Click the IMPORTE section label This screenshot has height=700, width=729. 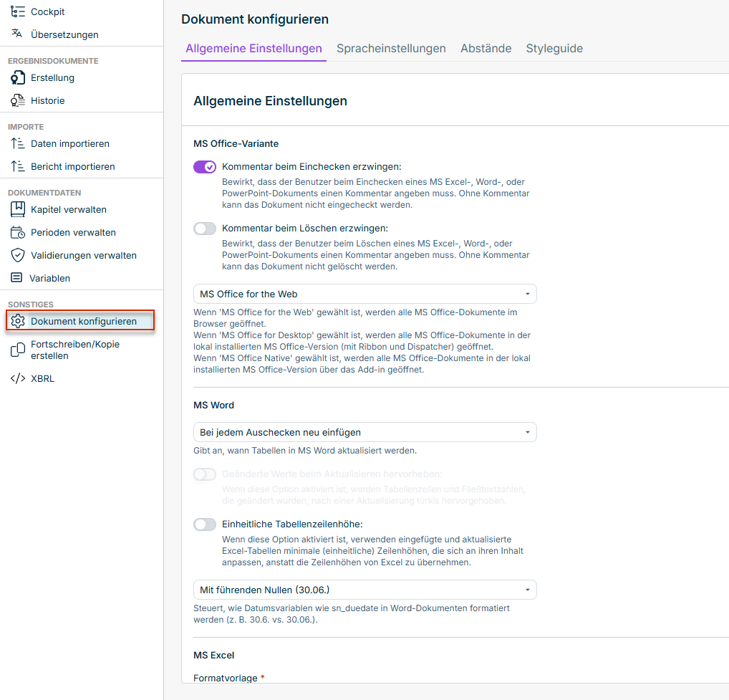[x=26, y=127]
